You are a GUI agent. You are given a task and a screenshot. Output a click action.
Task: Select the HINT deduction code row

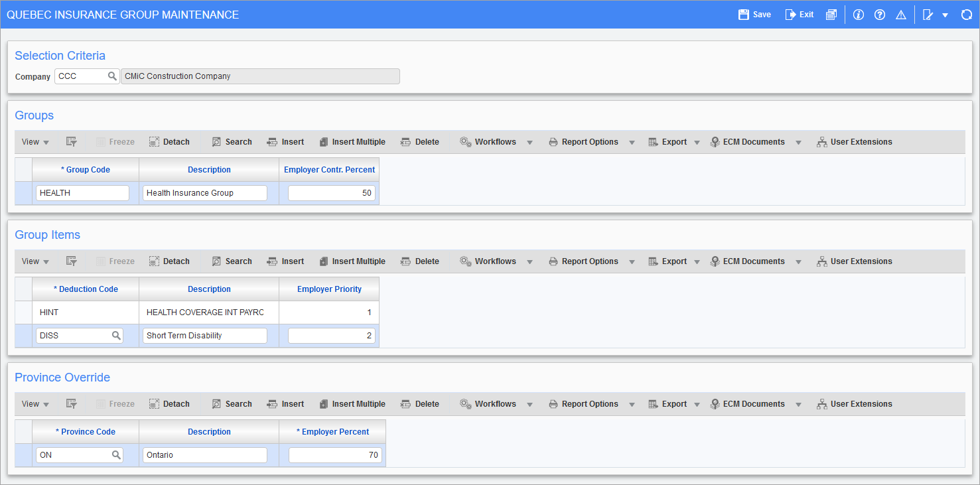pyautogui.click(x=85, y=312)
